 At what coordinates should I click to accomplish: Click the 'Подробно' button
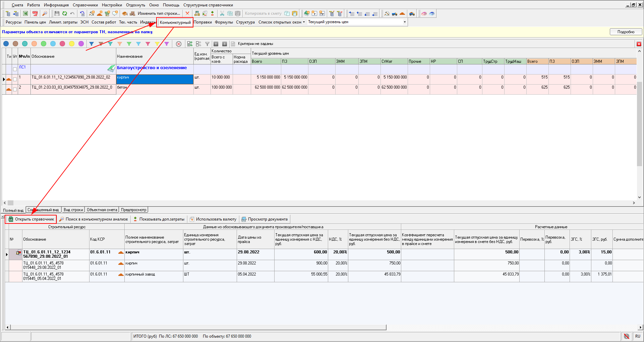pyautogui.click(x=626, y=32)
